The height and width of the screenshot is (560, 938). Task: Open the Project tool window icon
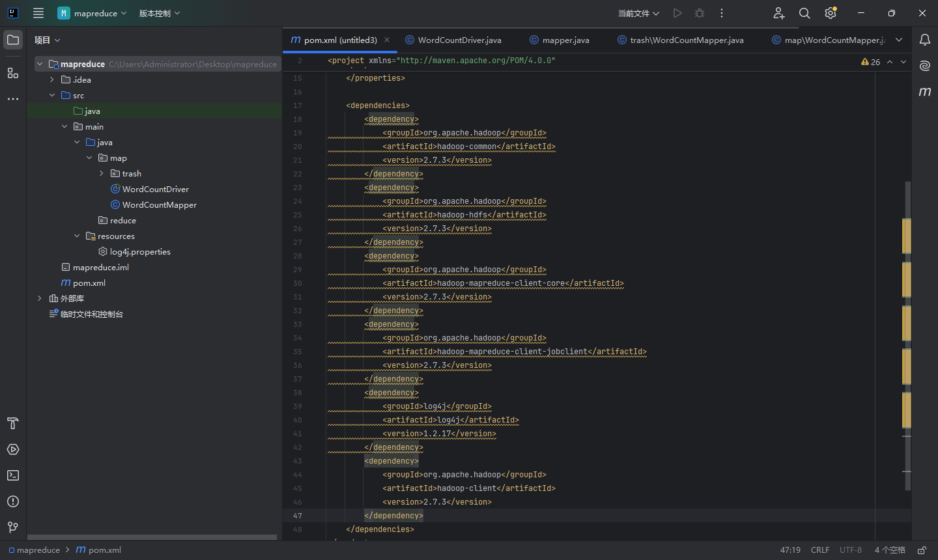click(13, 40)
